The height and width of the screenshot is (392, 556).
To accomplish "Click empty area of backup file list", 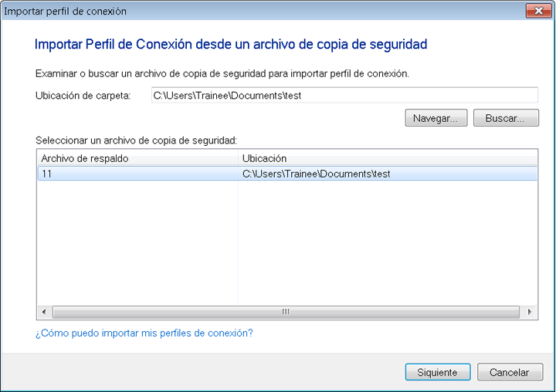I will click(x=286, y=247).
